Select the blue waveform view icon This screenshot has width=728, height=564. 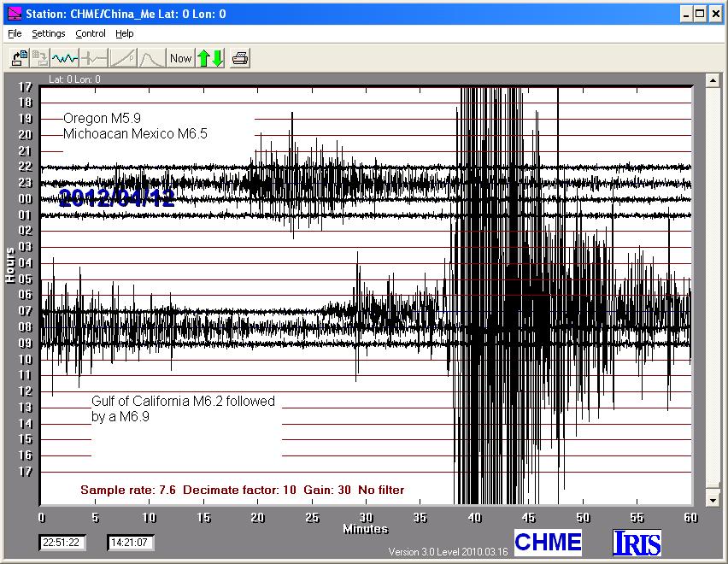click(x=65, y=58)
